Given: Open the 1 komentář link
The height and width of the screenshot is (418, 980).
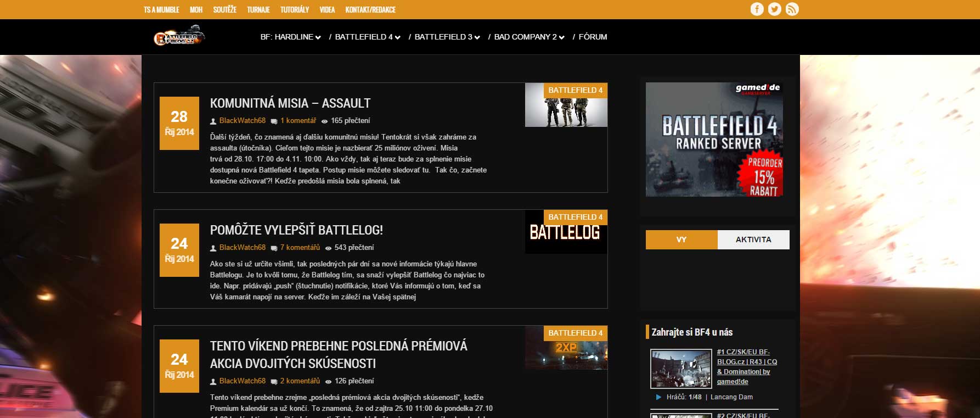Looking at the screenshot, I should tap(298, 121).
